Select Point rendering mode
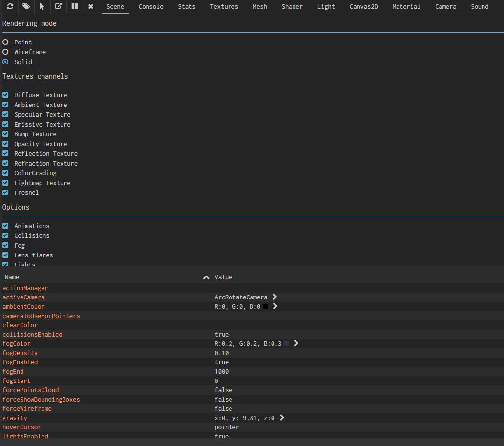 (x=5, y=42)
